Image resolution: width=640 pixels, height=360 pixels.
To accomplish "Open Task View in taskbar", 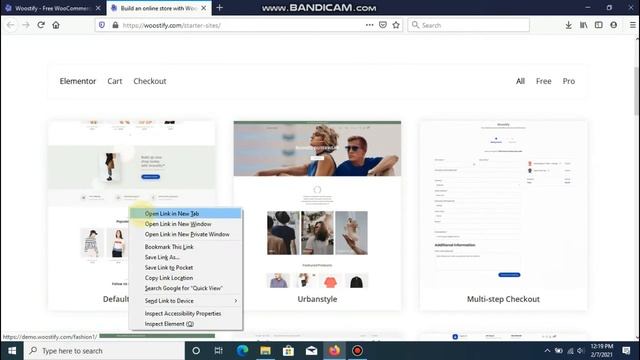I will pos(219,351).
